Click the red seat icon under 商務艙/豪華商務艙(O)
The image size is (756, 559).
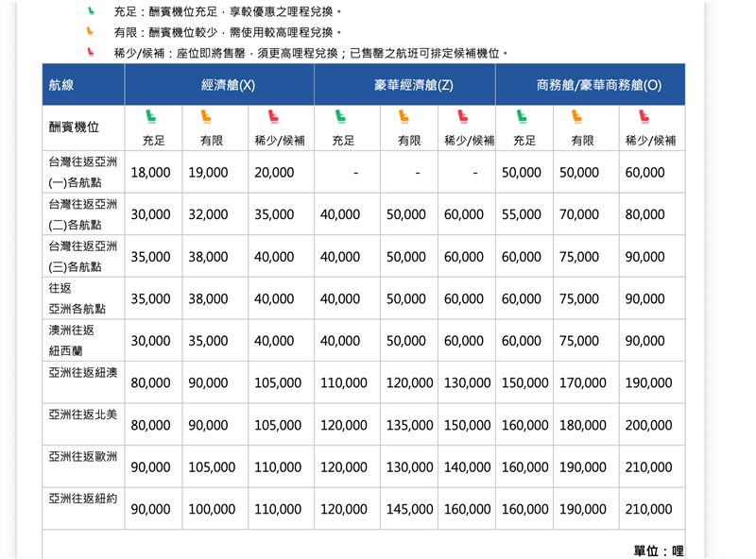tap(644, 116)
